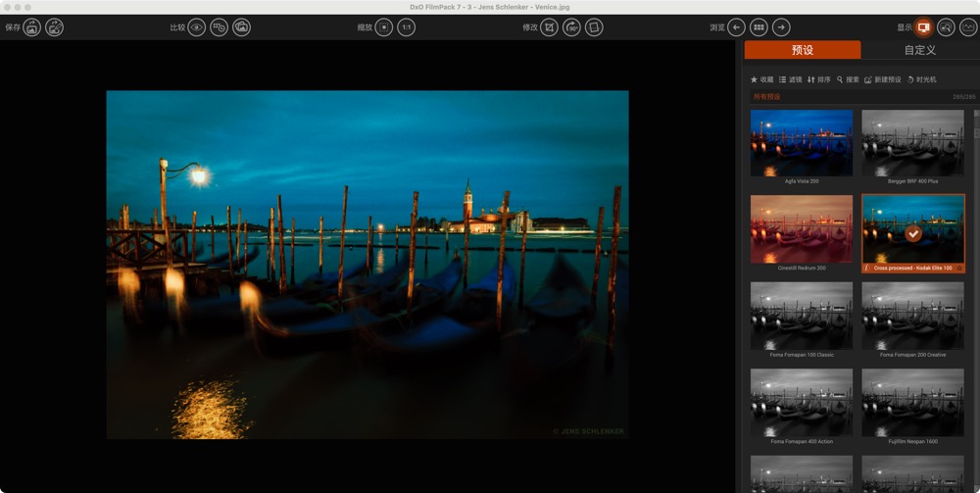This screenshot has height=493, width=980.
Task: Switch to the 自定义 tab
Action: (x=920, y=50)
